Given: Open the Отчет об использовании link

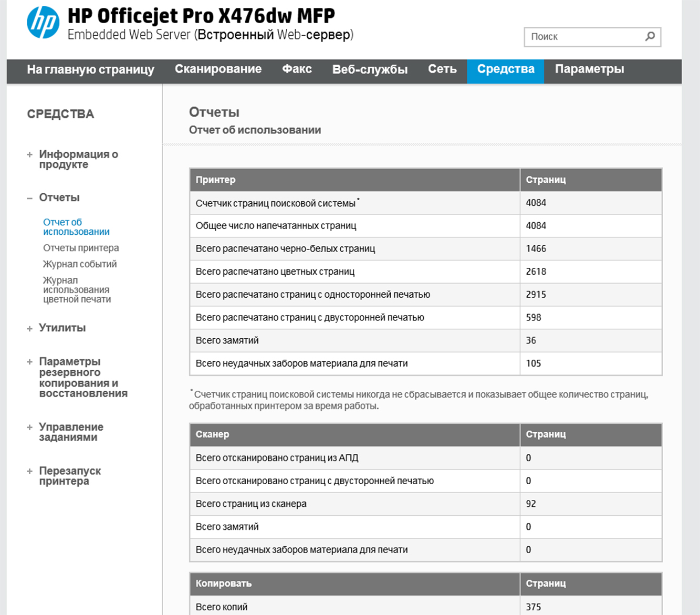Looking at the screenshot, I should 76,227.
